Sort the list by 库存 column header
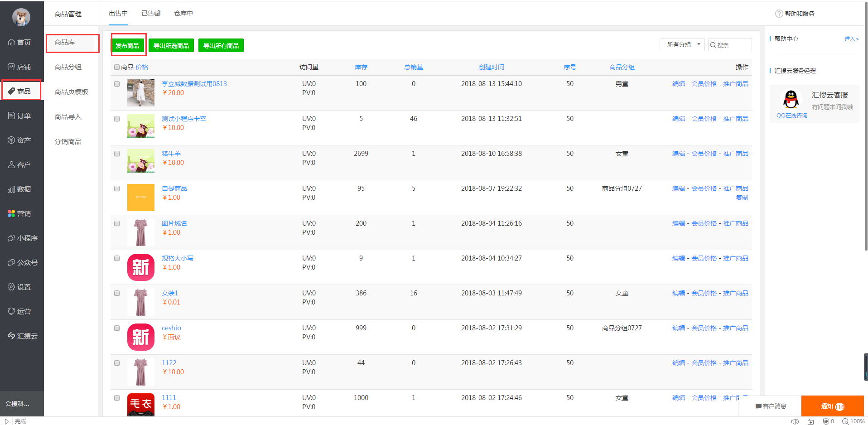Image resolution: width=868 pixels, height=425 pixels. 361,67
